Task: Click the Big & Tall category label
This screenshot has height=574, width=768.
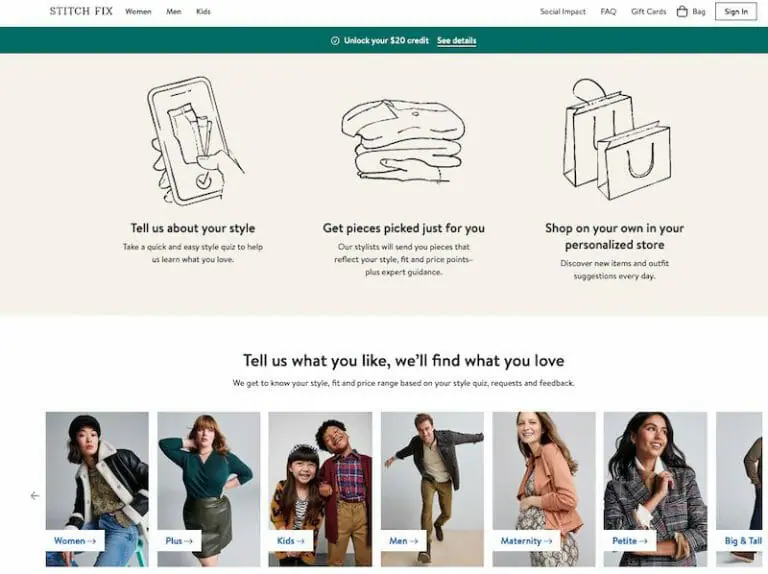Action: tap(743, 541)
